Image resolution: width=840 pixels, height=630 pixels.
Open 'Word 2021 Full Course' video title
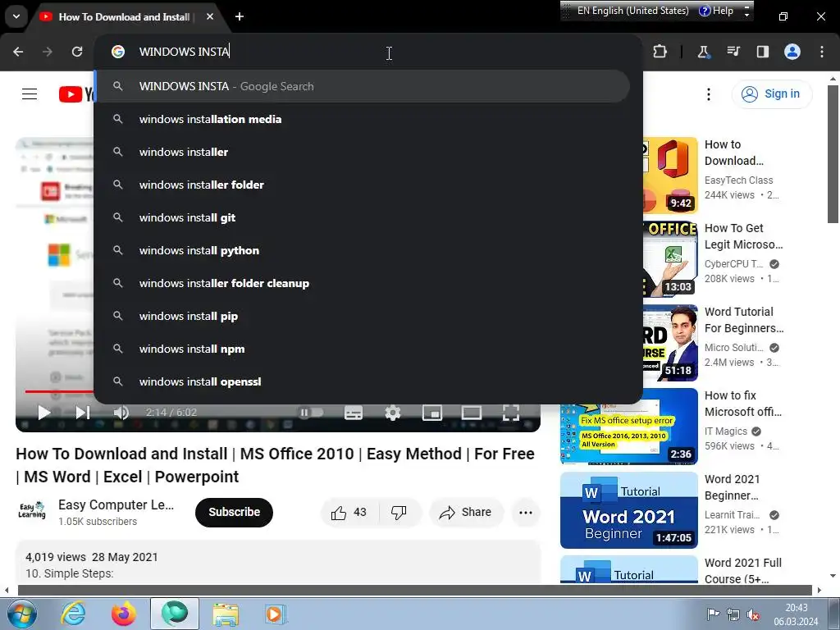(743, 571)
